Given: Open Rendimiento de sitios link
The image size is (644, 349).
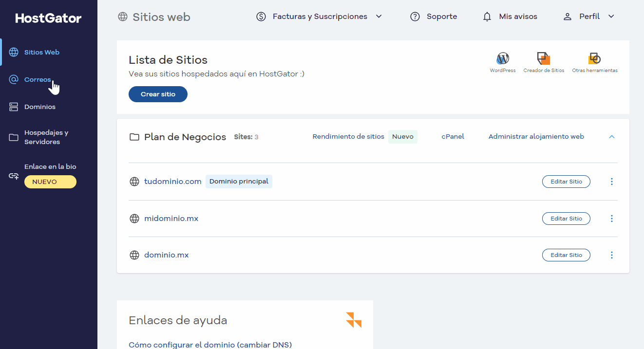Looking at the screenshot, I should pyautogui.click(x=348, y=136).
